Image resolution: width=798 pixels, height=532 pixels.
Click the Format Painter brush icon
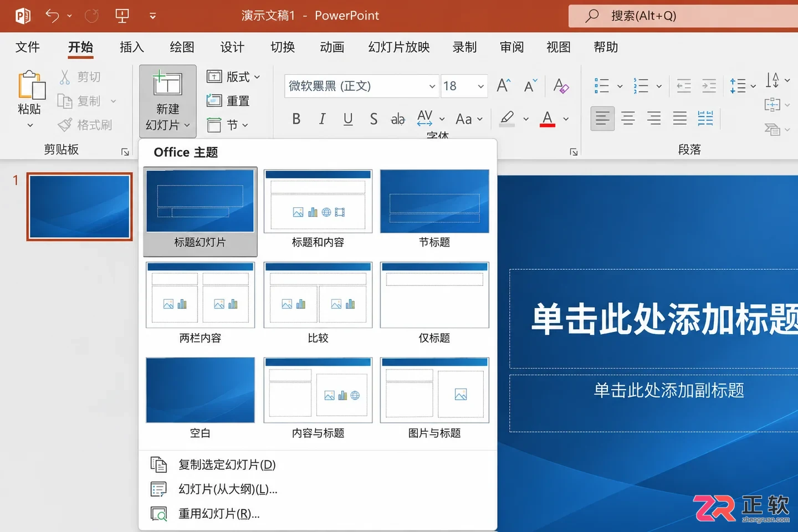pos(65,125)
